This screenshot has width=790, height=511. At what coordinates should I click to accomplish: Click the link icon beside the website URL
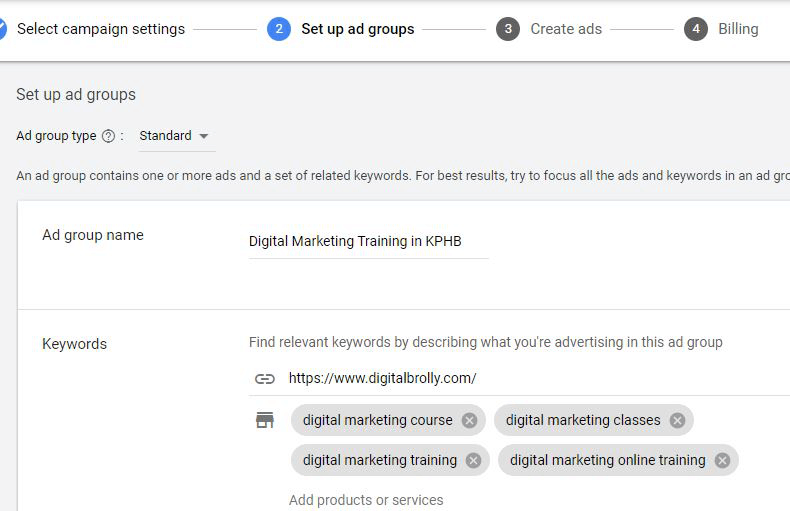point(264,378)
